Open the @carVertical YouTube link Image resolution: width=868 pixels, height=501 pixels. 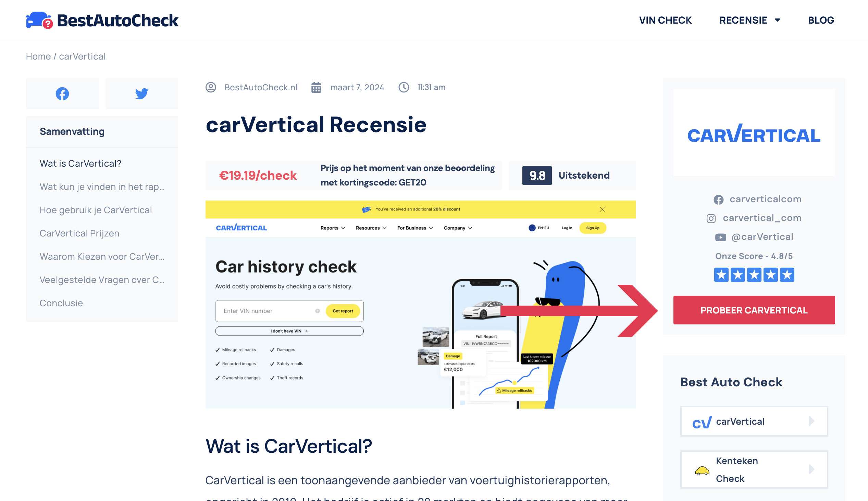click(762, 237)
